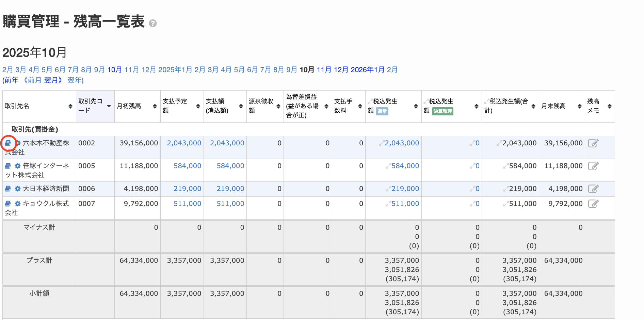Click expand arrow in 税込発生額 決算整理 header
The height and width of the screenshot is (320, 644).
(426, 101)
